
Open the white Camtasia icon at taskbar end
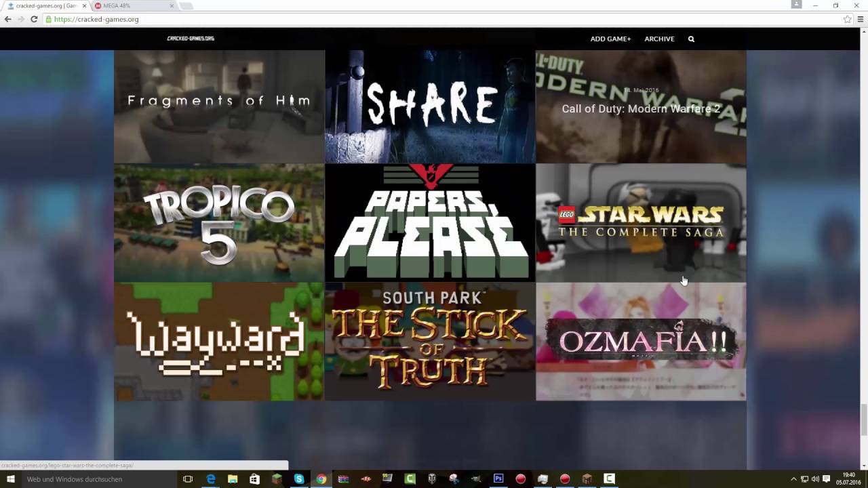[x=609, y=479]
